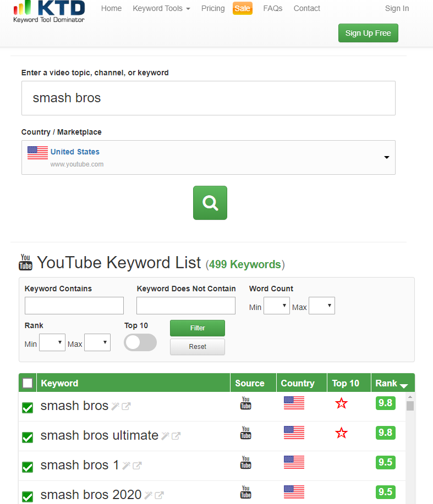Open external link icon for 'smash bros'

(126, 406)
